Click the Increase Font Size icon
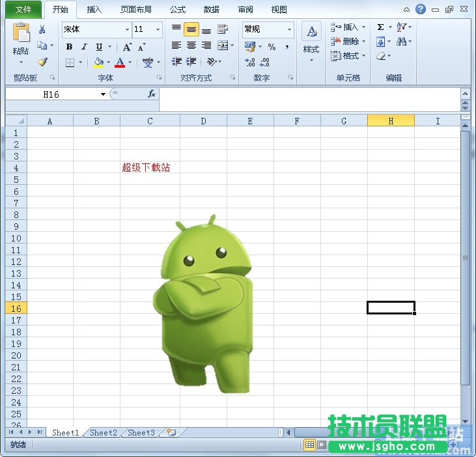 [128, 47]
